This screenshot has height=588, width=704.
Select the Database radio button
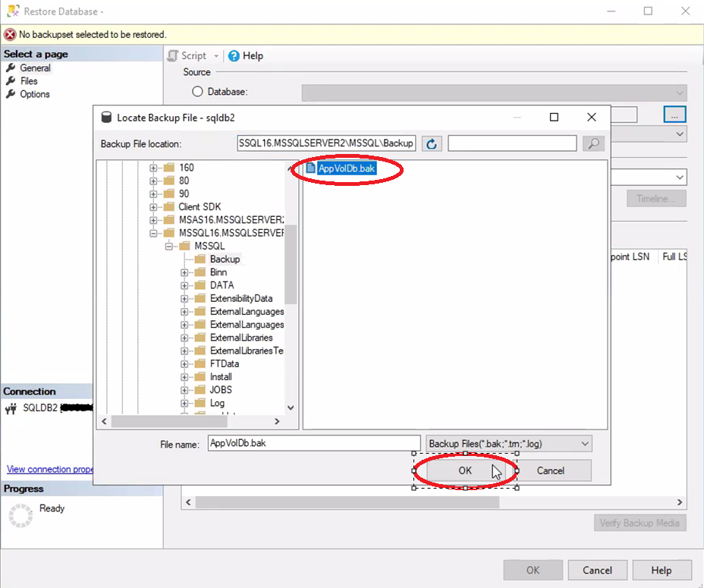tap(198, 92)
